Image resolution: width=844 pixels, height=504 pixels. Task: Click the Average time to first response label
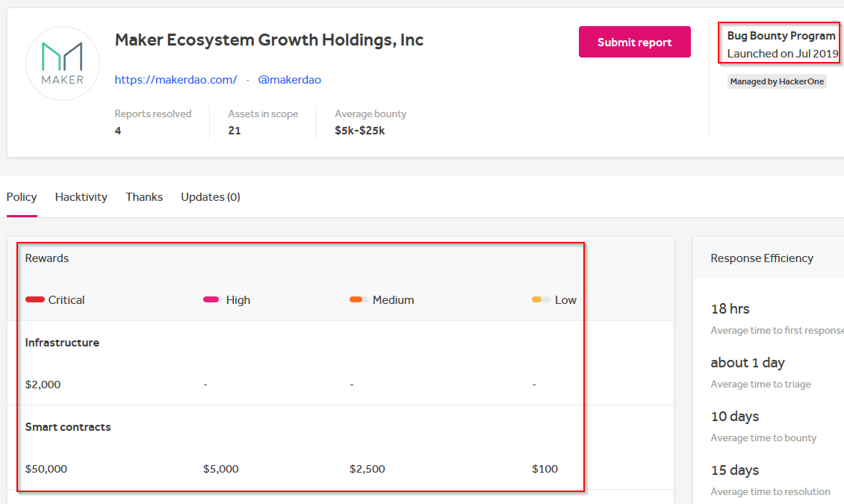point(778,330)
